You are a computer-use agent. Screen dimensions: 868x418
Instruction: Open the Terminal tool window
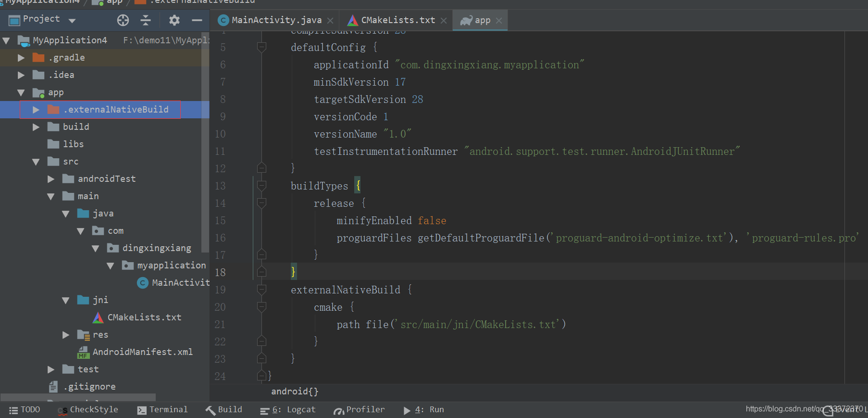coord(162,410)
